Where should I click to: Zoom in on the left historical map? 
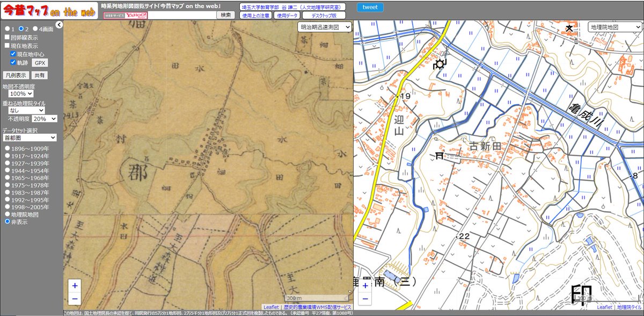(75, 286)
